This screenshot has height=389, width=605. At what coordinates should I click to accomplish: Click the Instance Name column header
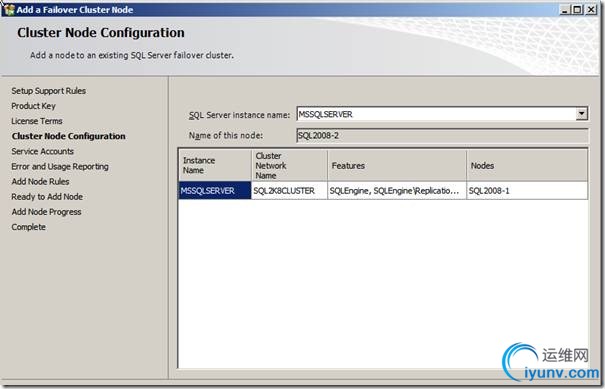(x=215, y=165)
